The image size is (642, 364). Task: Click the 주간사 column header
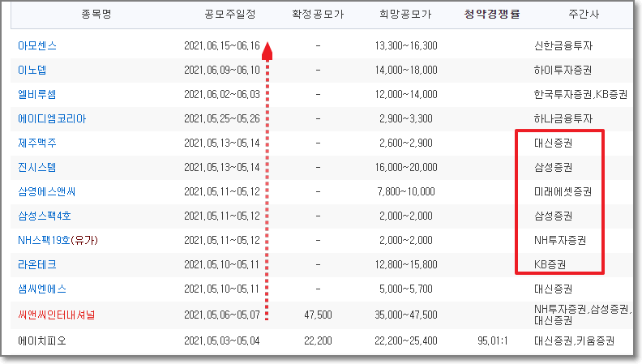coord(584,15)
